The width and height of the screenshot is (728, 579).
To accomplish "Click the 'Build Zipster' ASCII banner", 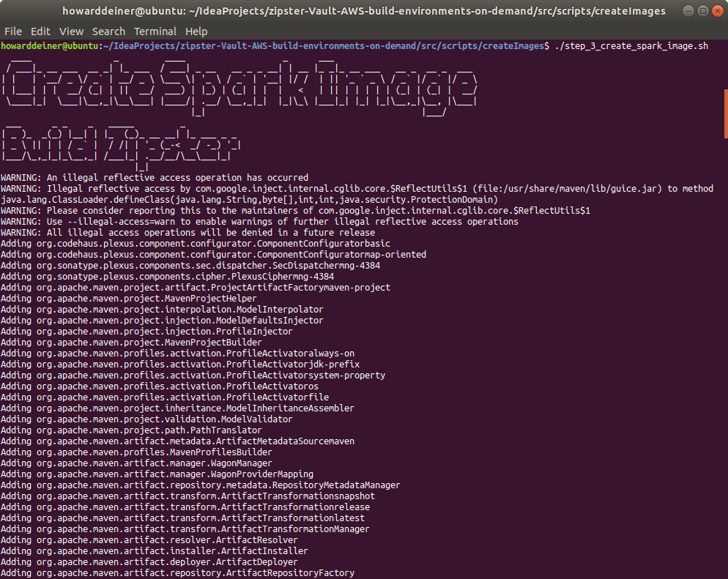I will point(120,148).
